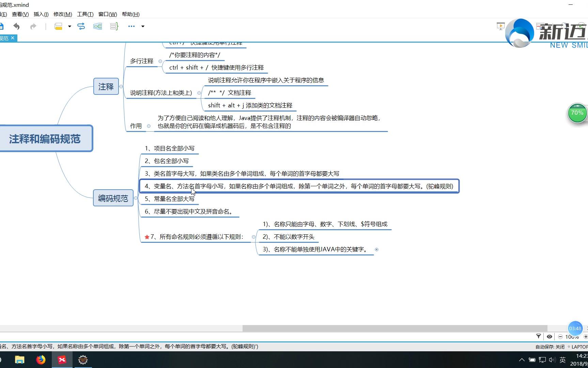Open the topic insert dropdown arrow
The image size is (588, 368).
point(69,26)
